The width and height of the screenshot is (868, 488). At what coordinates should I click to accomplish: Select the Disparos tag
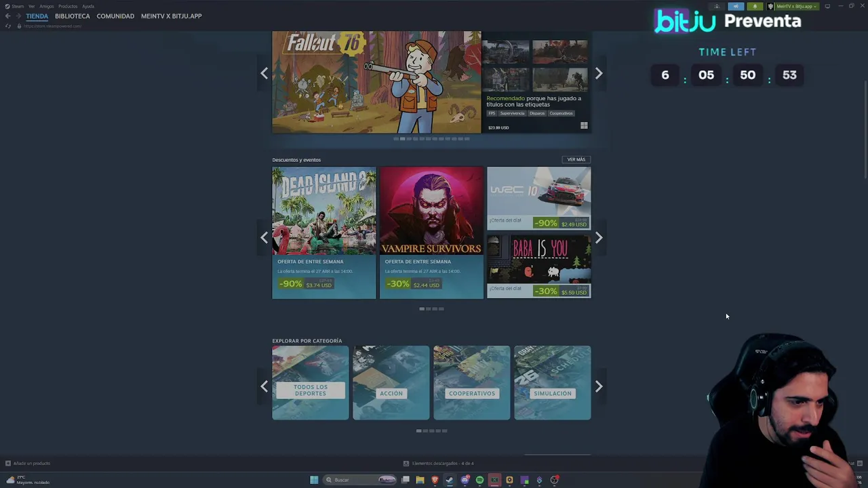click(537, 113)
